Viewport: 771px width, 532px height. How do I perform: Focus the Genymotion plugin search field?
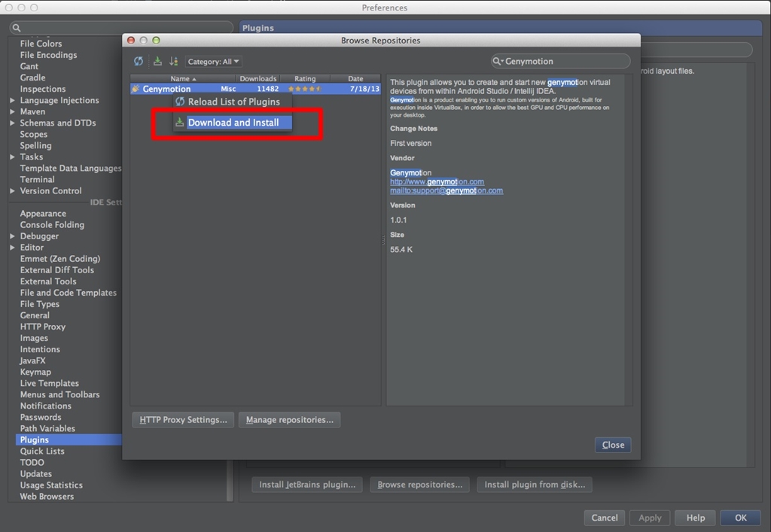click(560, 61)
